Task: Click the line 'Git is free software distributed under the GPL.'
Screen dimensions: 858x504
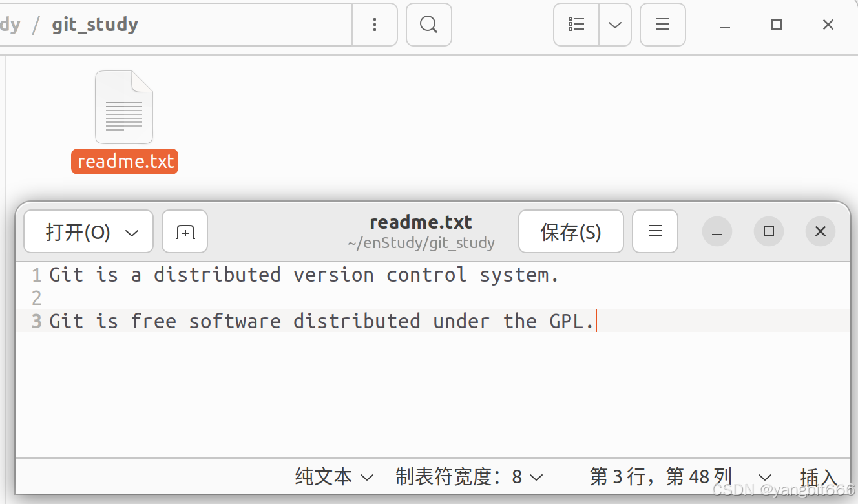Action: pos(321,321)
